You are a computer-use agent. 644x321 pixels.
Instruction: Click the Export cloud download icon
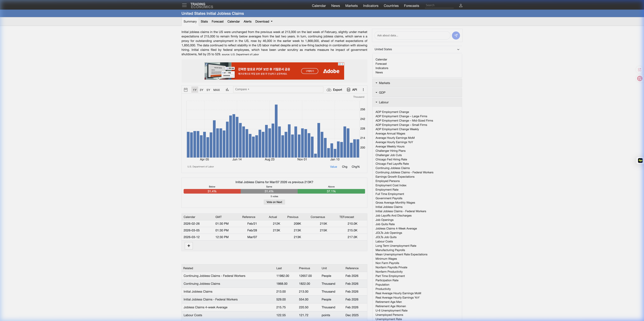(329, 90)
